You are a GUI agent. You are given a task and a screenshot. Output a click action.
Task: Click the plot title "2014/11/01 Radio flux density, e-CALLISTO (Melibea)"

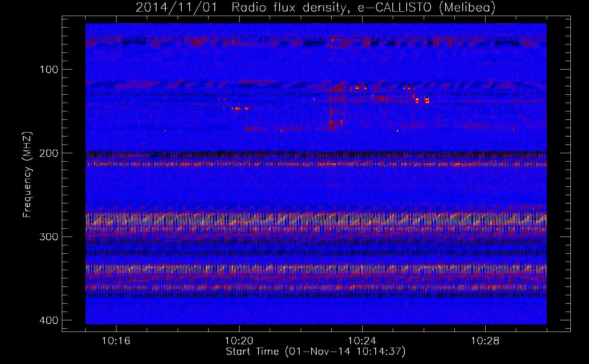point(316,7)
